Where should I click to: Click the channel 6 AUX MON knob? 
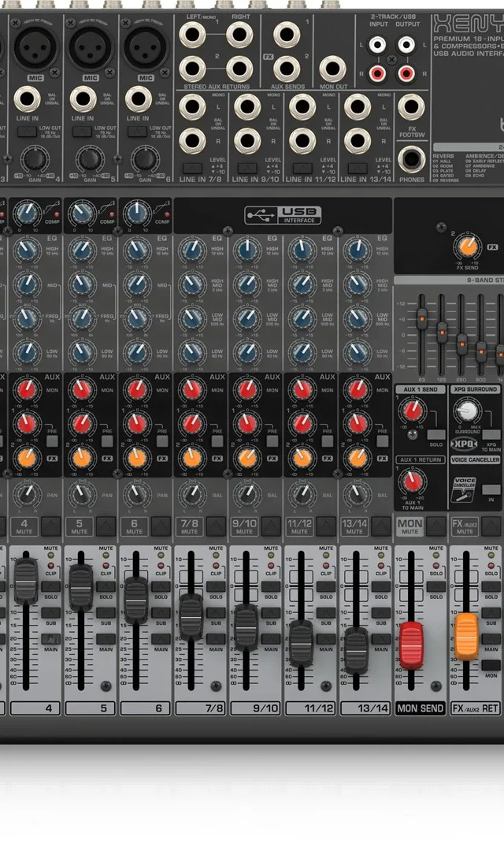(136, 389)
